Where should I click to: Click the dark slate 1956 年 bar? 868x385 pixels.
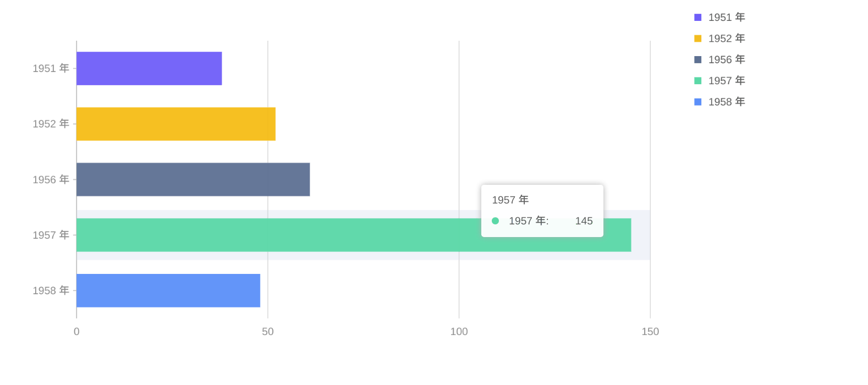[x=193, y=179]
